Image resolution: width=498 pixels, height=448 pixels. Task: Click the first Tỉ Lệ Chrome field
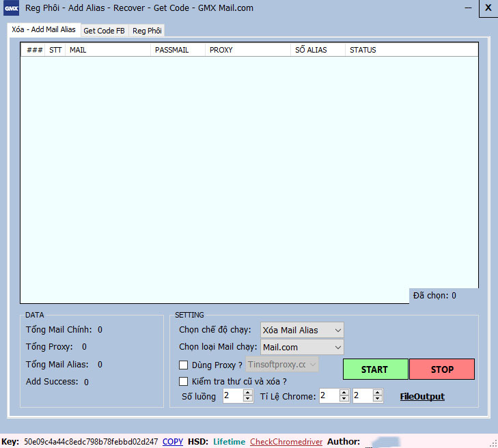point(329,396)
